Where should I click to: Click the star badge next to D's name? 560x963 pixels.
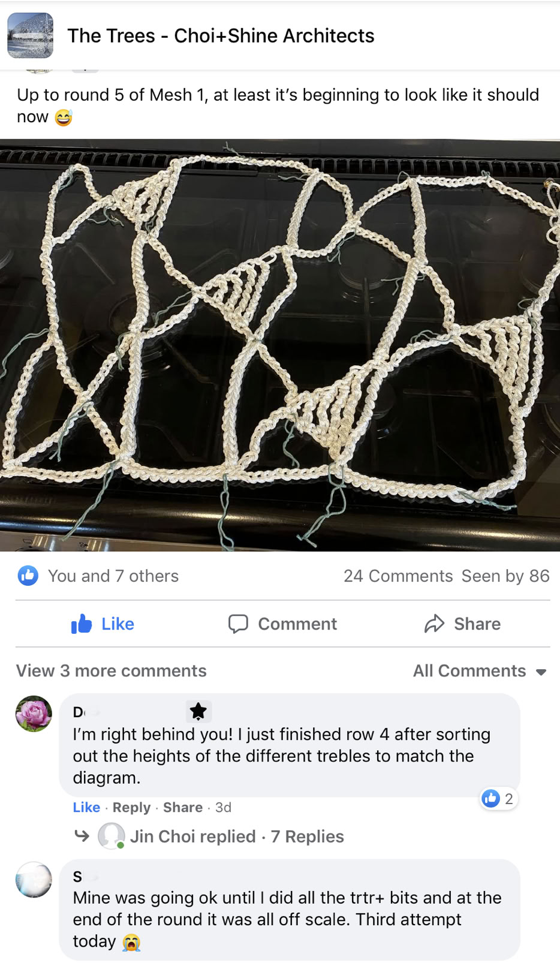pos(198,711)
